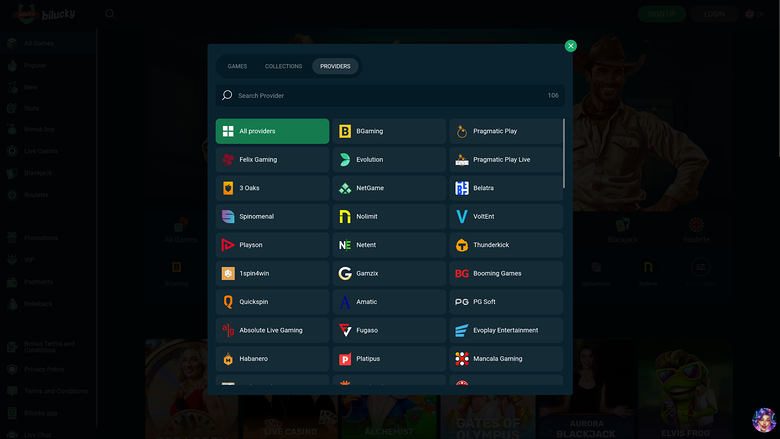Select the Belatra provider icon
This screenshot has height=439, width=780.
point(462,188)
